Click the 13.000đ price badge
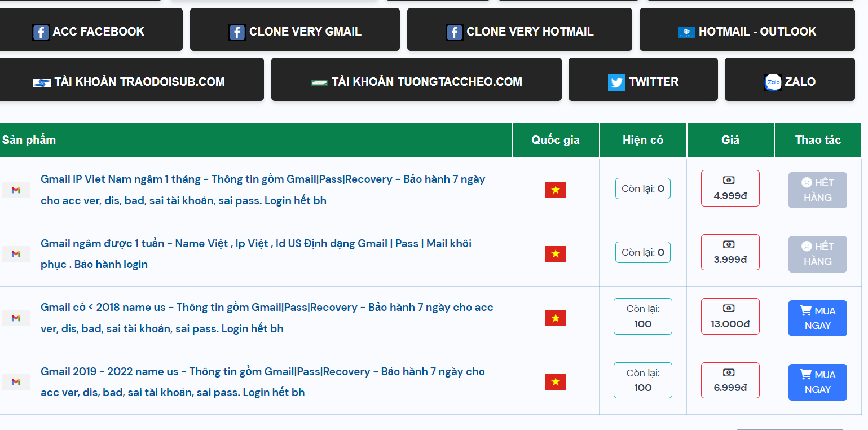This screenshot has height=430, width=868. (x=730, y=317)
